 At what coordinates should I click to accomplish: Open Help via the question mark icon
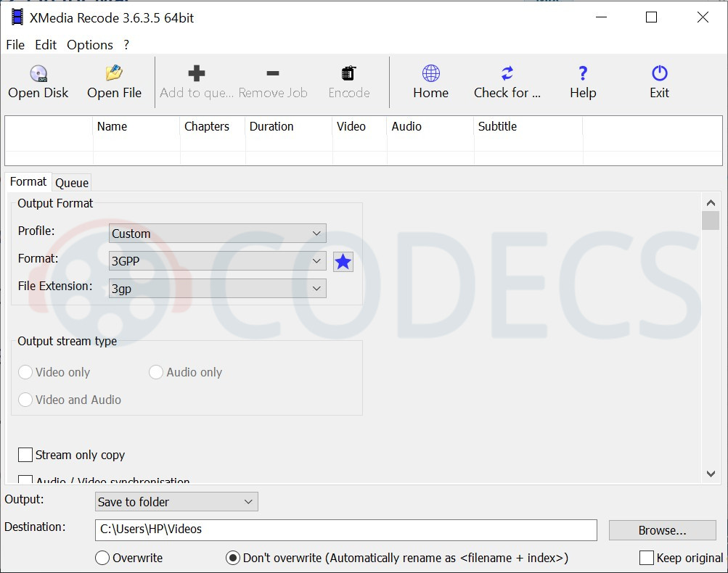coord(583,73)
